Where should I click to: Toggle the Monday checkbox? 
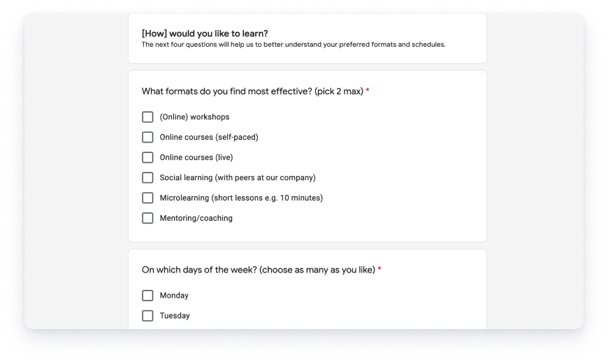click(x=147, y=296)
